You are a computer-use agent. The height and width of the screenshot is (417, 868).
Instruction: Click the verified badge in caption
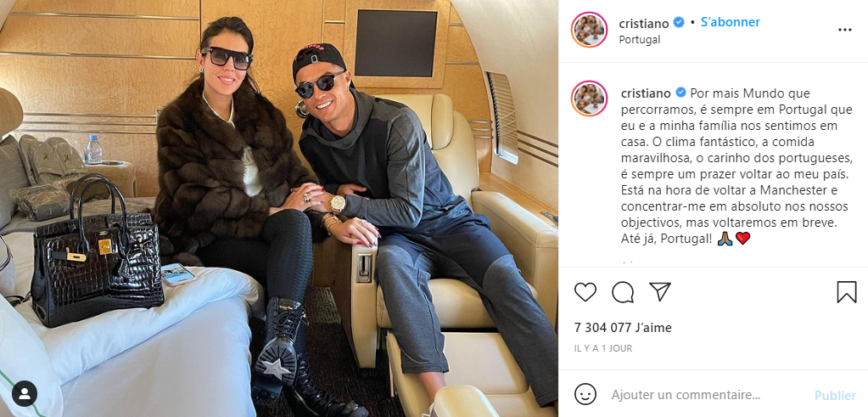[680, 93]
